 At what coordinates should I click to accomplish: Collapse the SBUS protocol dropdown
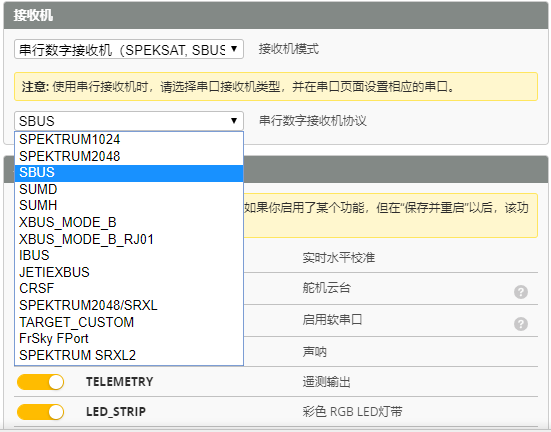(x=129, y=121)
